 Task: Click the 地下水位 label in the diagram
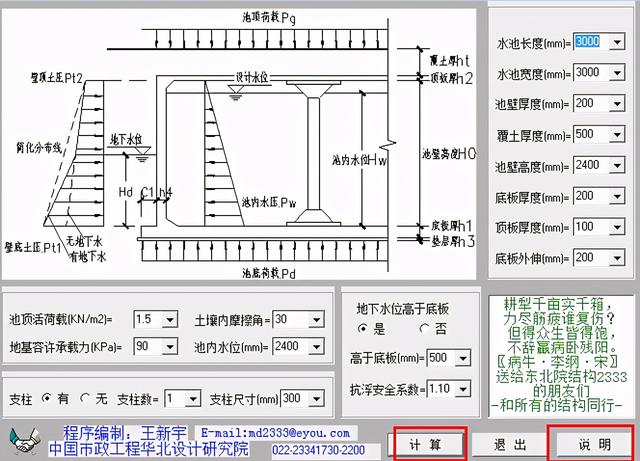(x=127, y=140)
